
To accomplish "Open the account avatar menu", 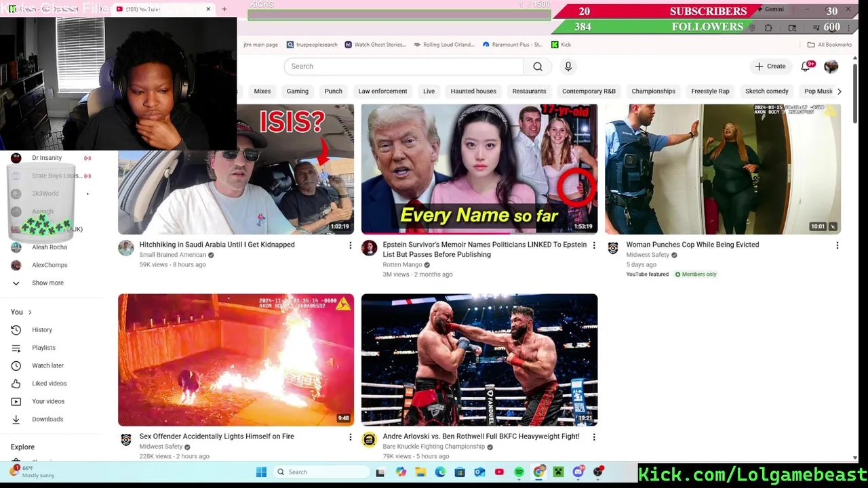I will [831, 66].
